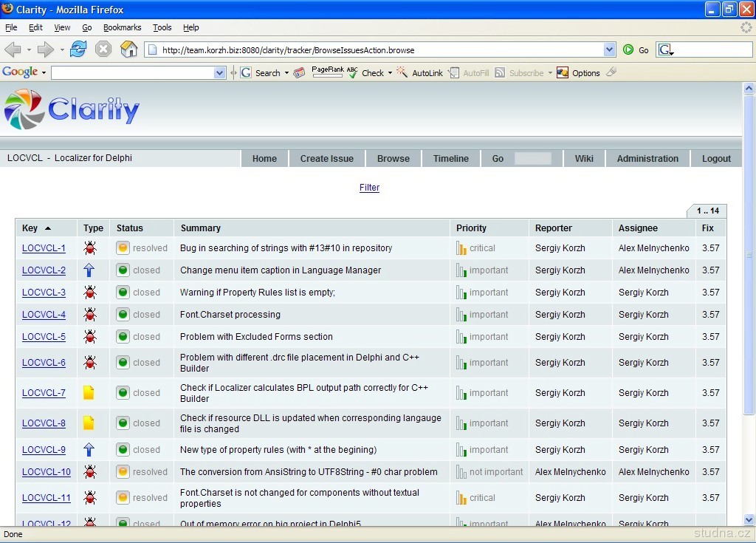
Task: Click the Create Issue navigation button
Action: (326, 159)
